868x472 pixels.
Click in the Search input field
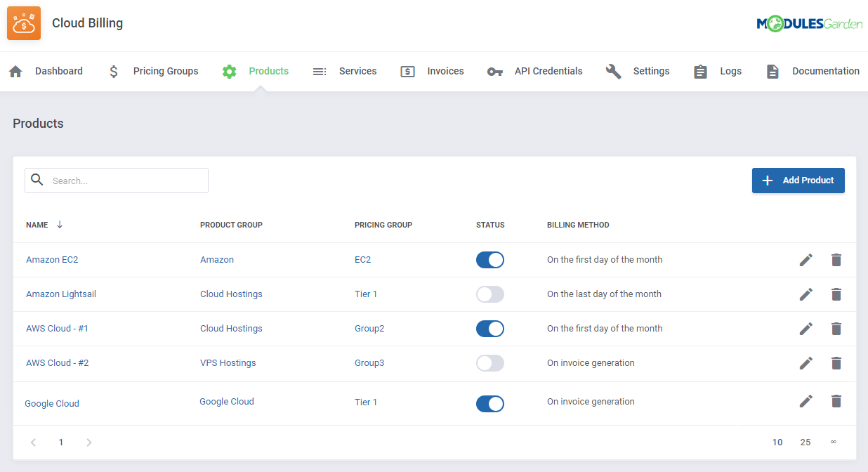pyautogui.click(x=117, y=181)
